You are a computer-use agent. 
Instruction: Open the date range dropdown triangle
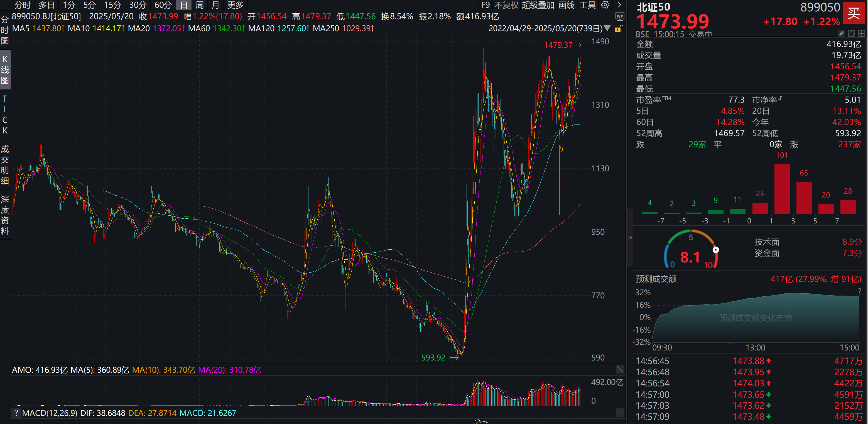coord(607,28)
